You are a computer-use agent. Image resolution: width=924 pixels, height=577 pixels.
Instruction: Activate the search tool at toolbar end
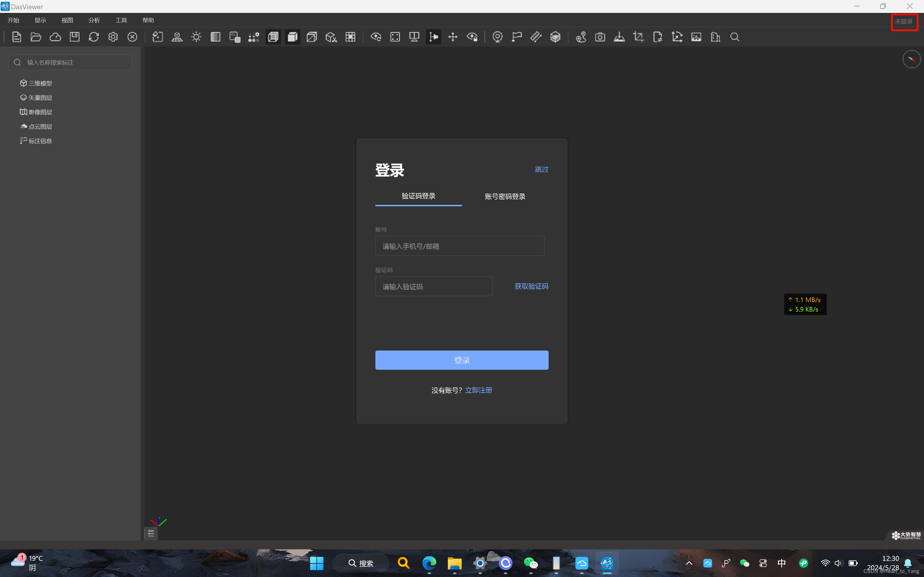(x=734, y=37)
